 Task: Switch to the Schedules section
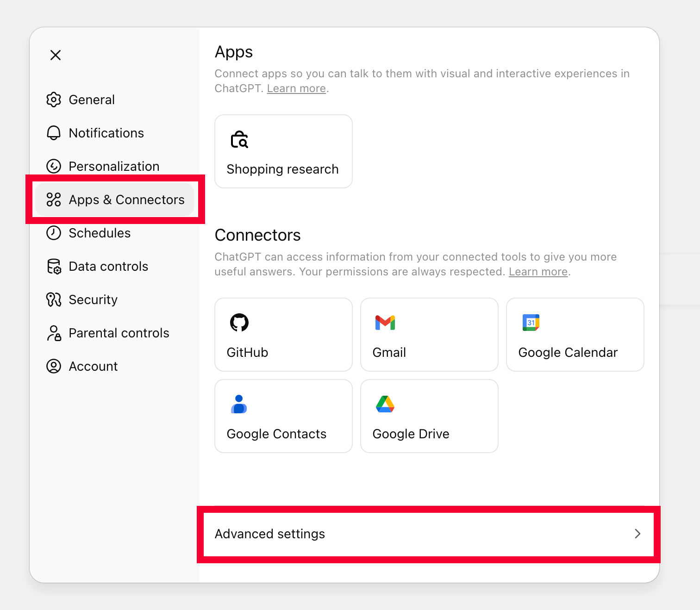coord(100,233)
